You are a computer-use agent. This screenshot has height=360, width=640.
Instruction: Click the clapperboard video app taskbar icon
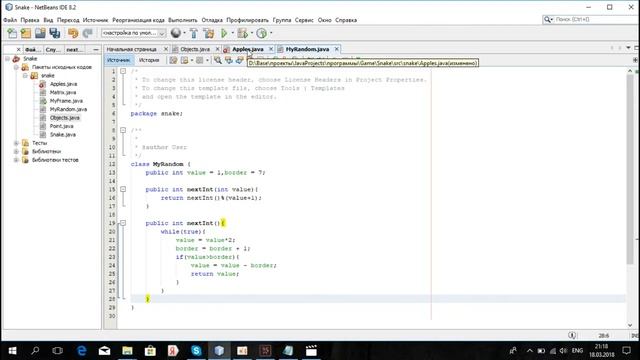point(311,351)
